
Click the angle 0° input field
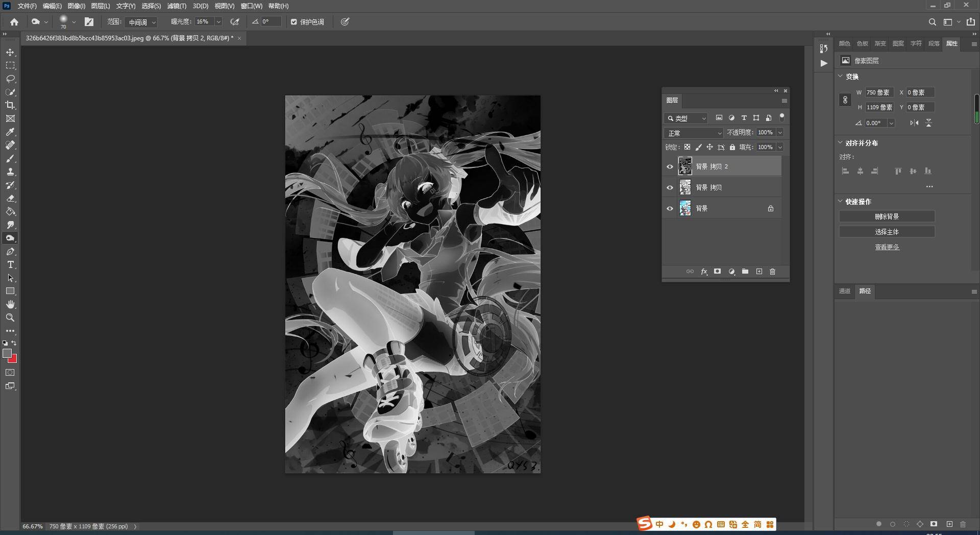point(271,21)
